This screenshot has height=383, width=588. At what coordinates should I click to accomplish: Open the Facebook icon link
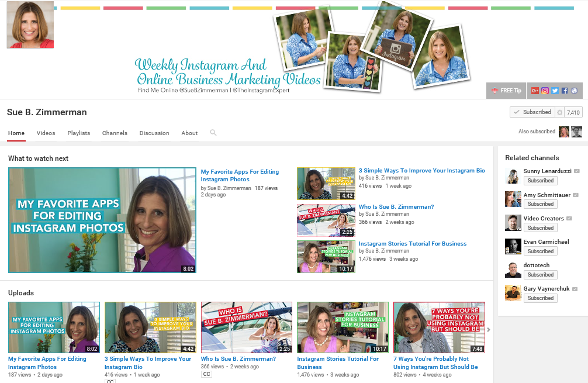tap(565, 91)
